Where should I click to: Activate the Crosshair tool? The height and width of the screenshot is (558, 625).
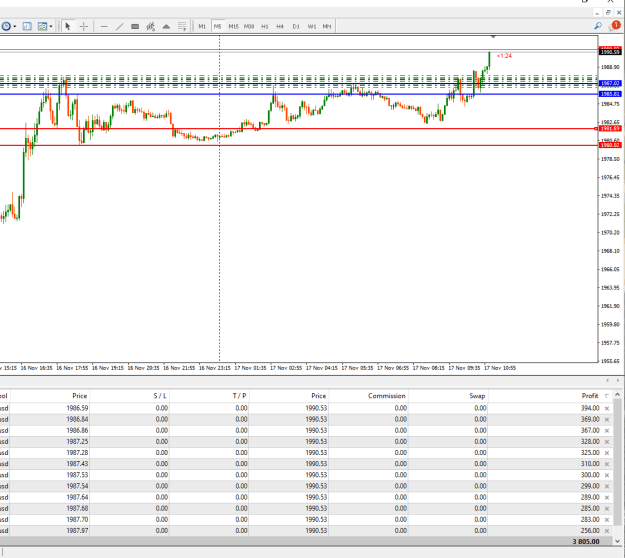tap(84, 27)
